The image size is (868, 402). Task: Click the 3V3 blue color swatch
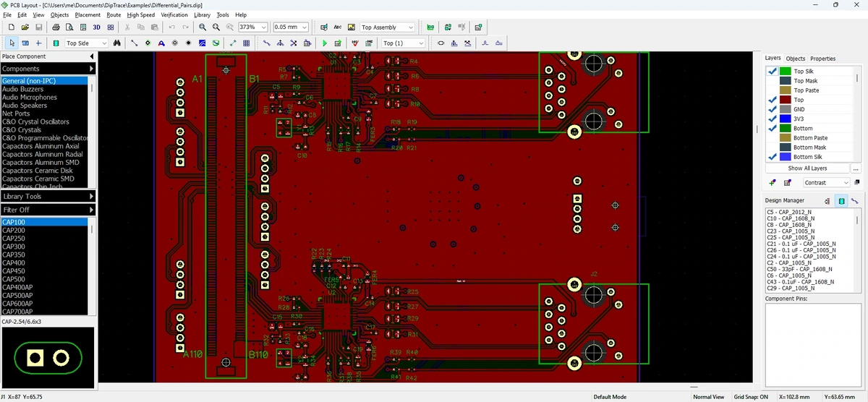click(x=785, y=119)
